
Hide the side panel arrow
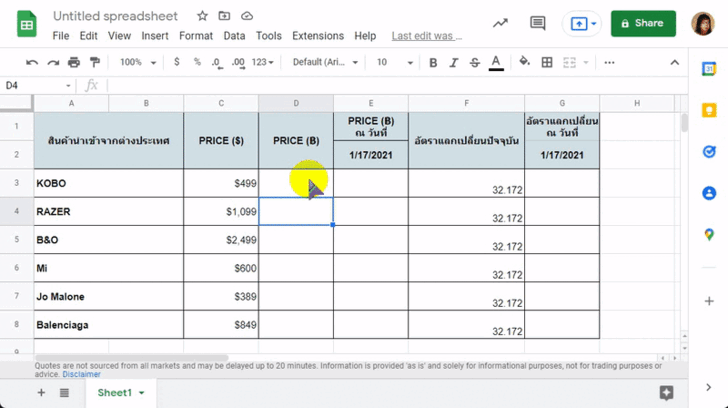pyautogui.click(x=708, y=387)
